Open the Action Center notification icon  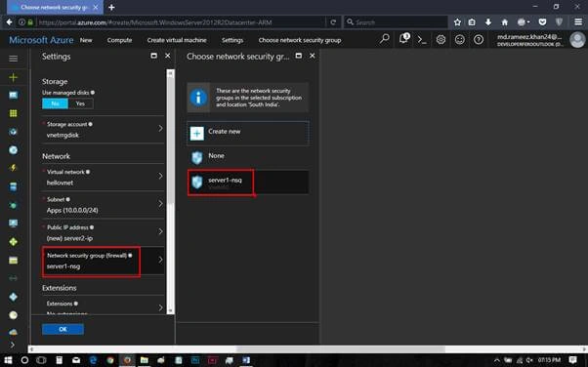(x=572, y=360)
